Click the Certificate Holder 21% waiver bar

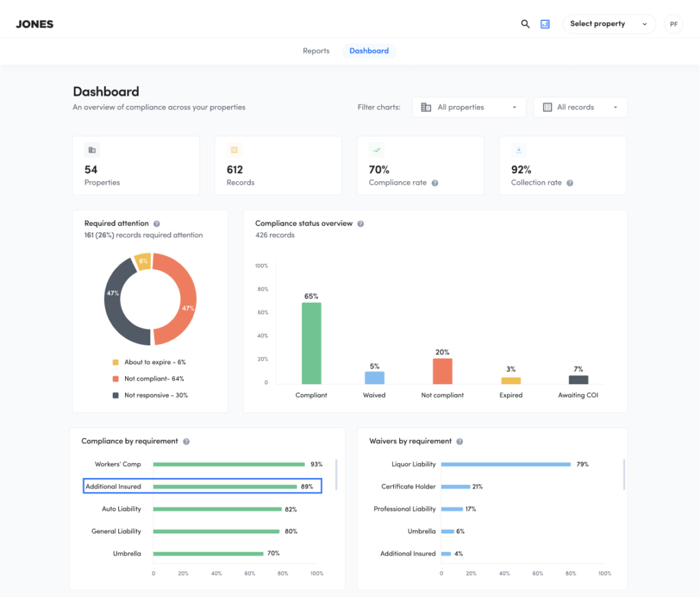(x=455, y=487)
